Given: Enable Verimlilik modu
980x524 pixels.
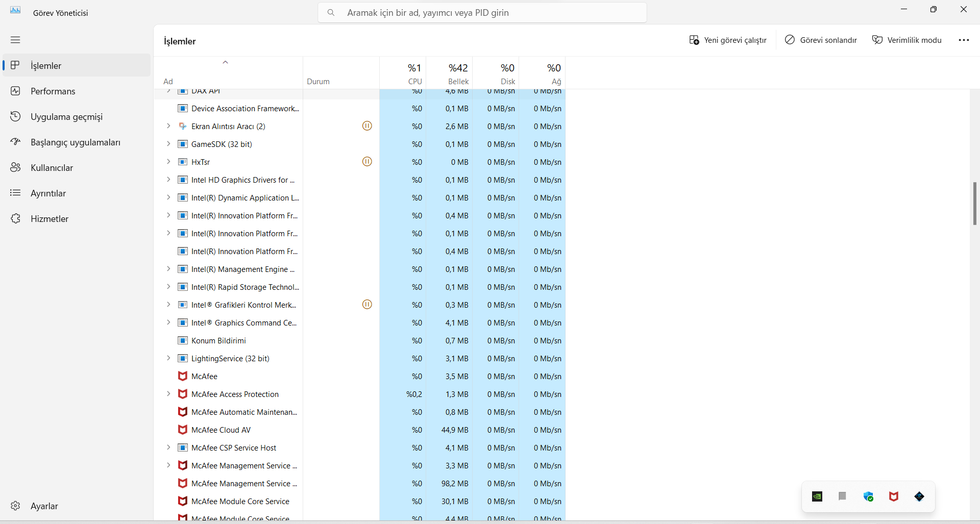Looking at the screenshot, I should (907, 40).
